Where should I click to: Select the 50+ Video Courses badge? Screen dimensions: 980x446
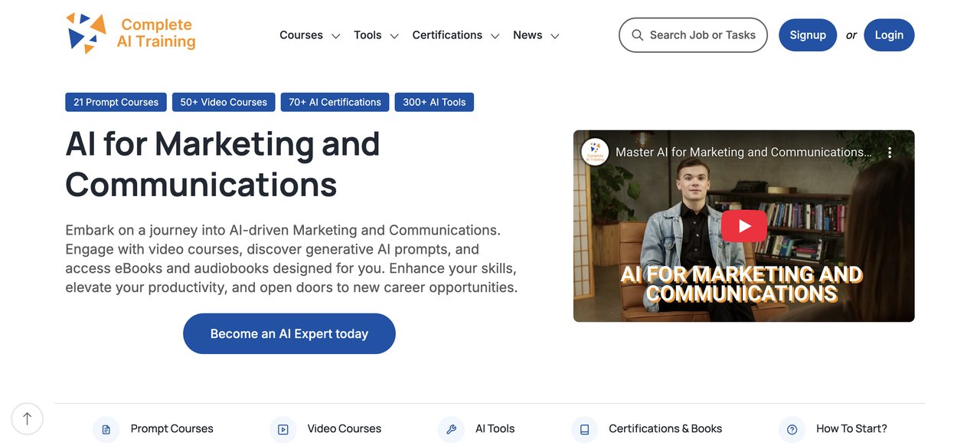point(224,102)
